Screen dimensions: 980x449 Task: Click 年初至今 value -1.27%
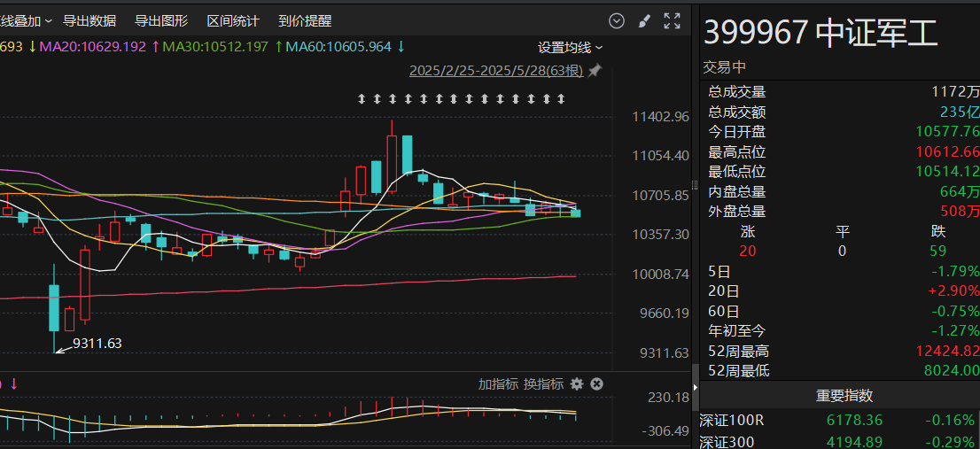(x=955, y=330)
